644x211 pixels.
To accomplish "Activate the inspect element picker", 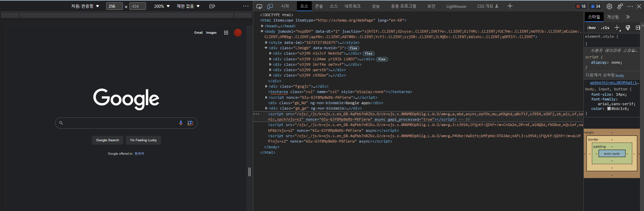I will [259, 6].
